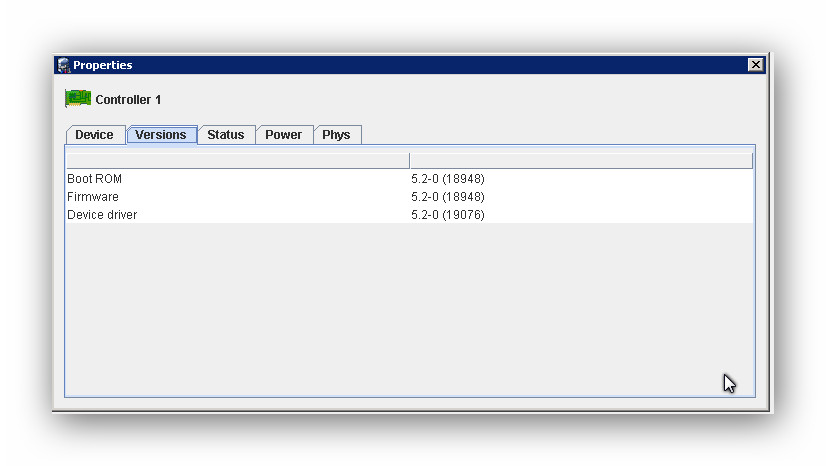This screenshot has height=466, width=826.
Task: Select the Device driver row label
Action: [102, 215]
